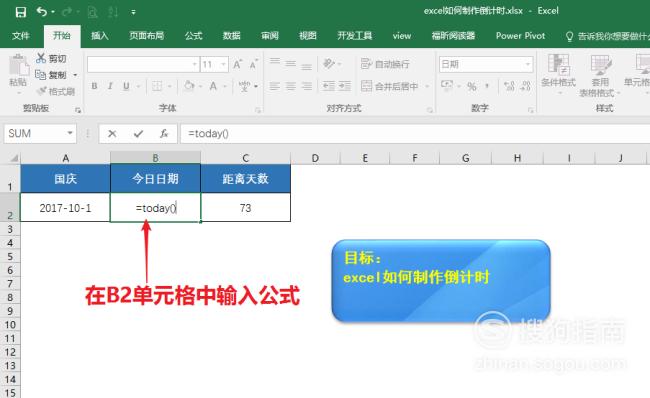This screenshot has width=650, height=398.
Task: Click the font name combo box
Action: pos(143,64)
